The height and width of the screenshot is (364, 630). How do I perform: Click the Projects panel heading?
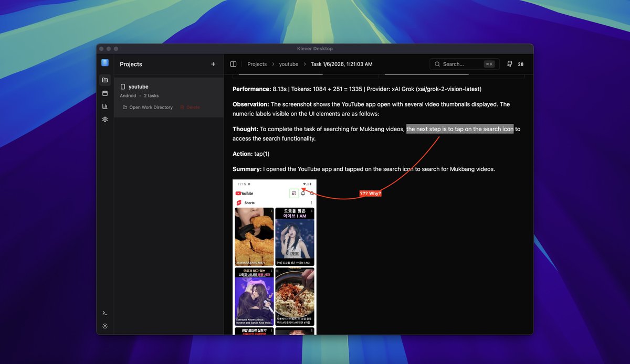pyautogui.click(x=131, y=64)
